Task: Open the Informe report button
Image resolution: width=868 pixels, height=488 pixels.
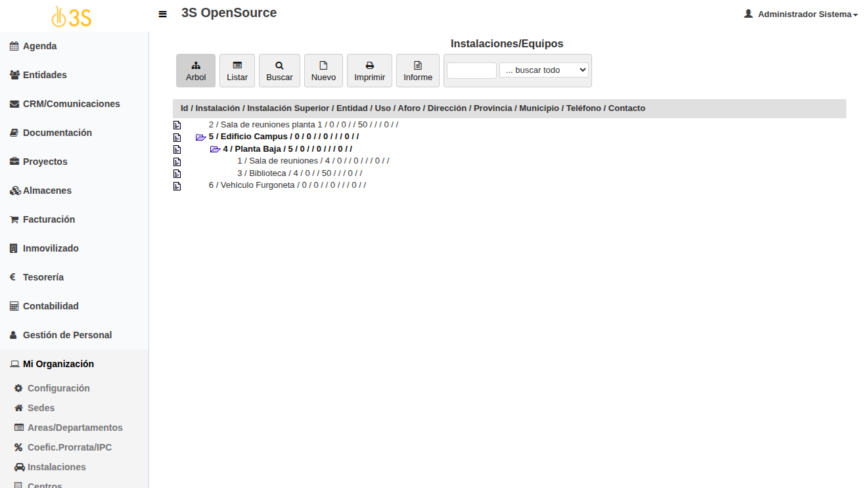Action: (x=418, y=71)
